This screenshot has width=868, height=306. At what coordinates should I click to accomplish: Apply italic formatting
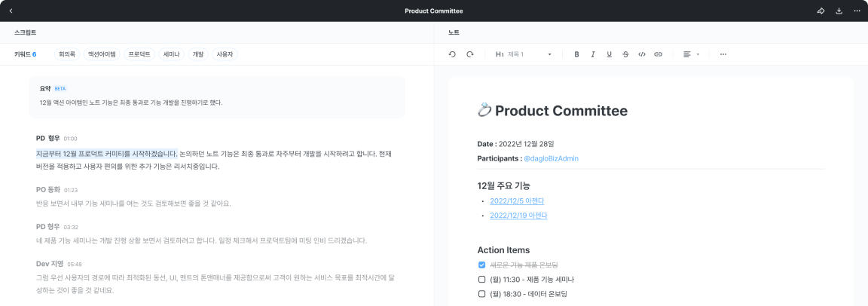(593, 54)
